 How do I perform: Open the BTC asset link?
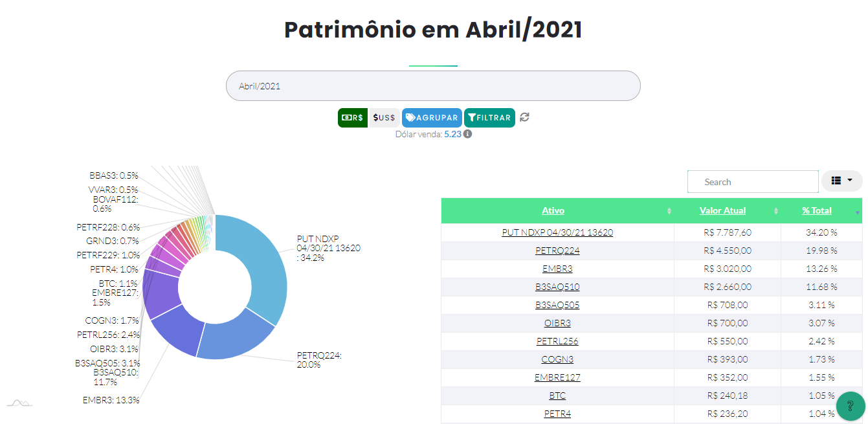pyautogui.click(x=557, y=396)
